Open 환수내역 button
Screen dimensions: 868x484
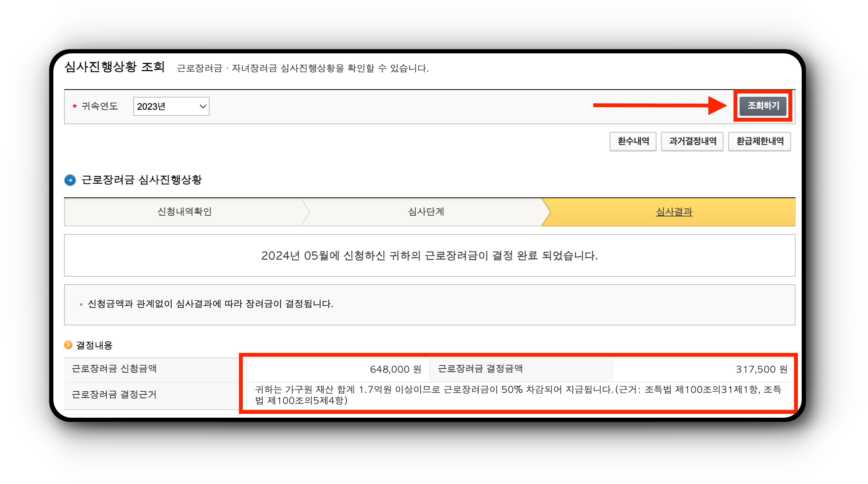pyautogui.click(x=633, y=141)
